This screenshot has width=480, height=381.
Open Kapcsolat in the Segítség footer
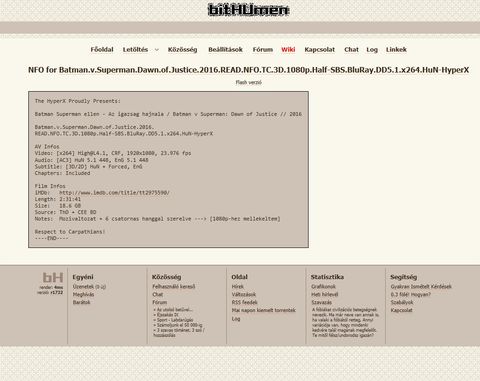[401, 310]
